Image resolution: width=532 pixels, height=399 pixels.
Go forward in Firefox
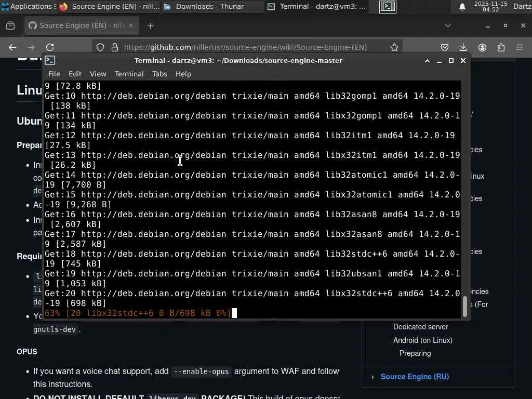pos(31,47)
